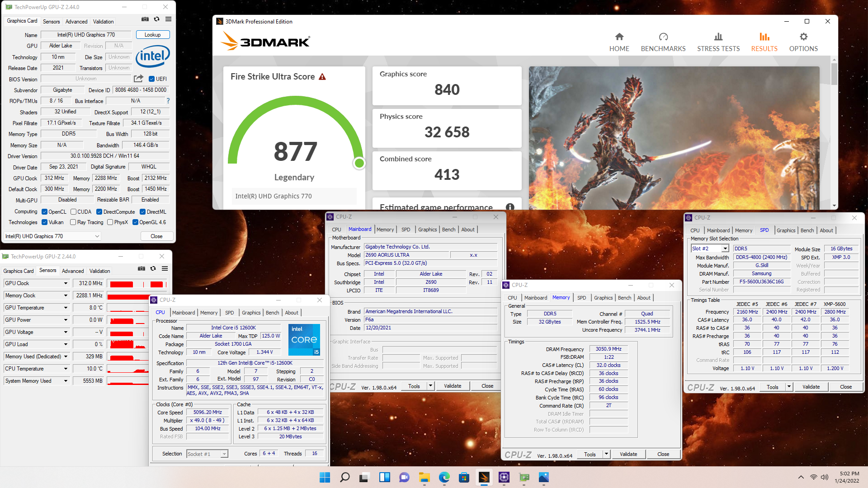
Task: Open Tools dropdown arrow in CPU-Z SPD window
Action: click(789, 387)
